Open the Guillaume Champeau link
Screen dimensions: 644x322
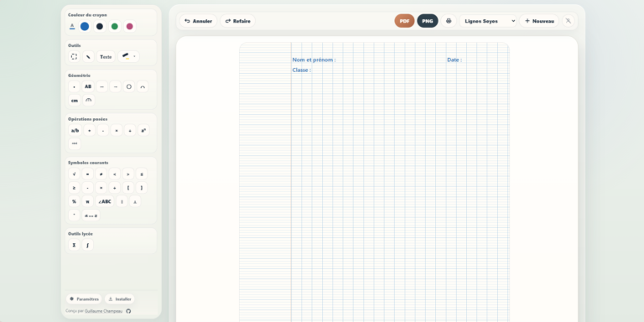[x=103, y=311]
